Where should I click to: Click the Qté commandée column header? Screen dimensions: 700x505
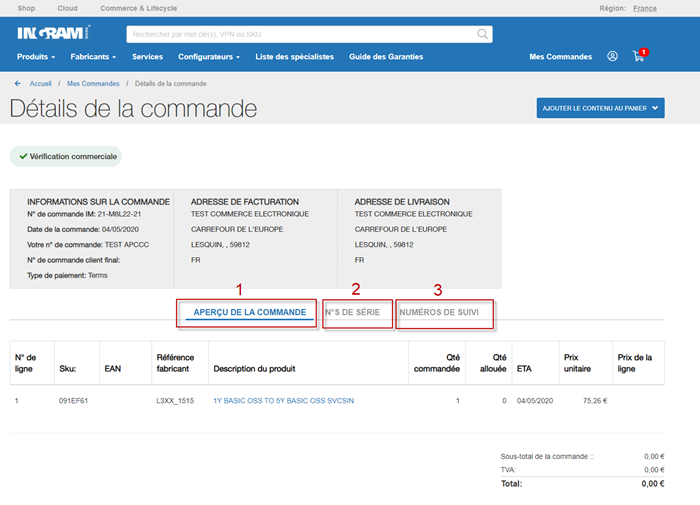coord(437,363)
